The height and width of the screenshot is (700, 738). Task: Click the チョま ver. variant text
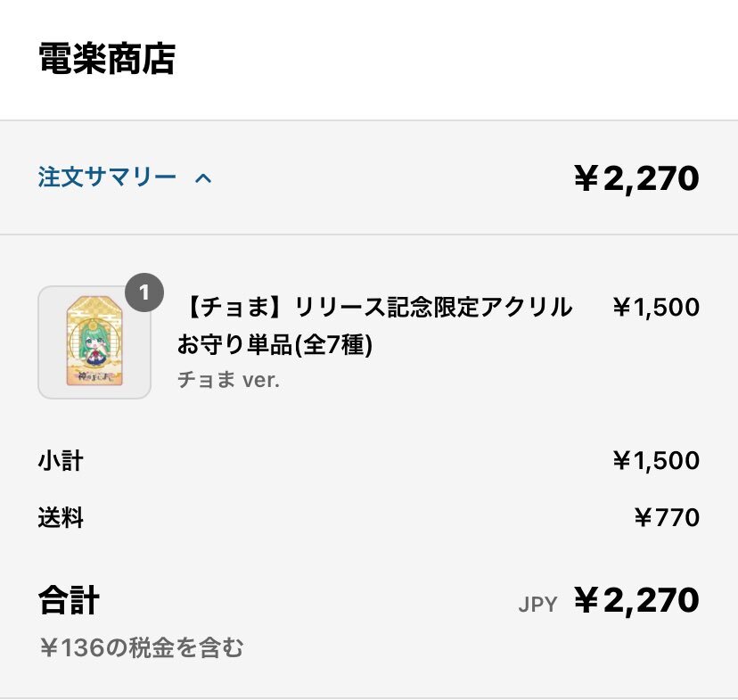coord(228,380)
